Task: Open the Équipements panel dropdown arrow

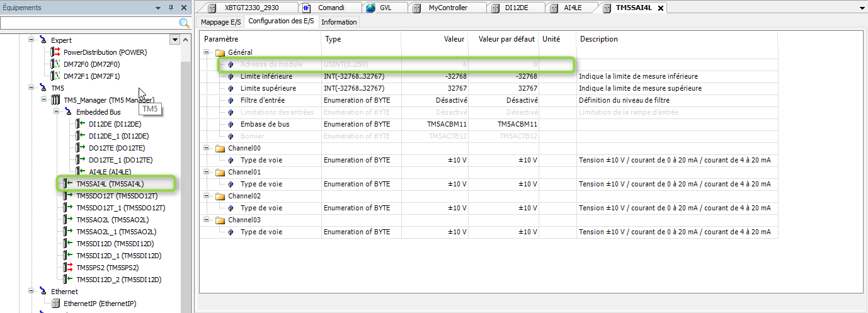Action: pyautogui.click(x=158, y=8)
